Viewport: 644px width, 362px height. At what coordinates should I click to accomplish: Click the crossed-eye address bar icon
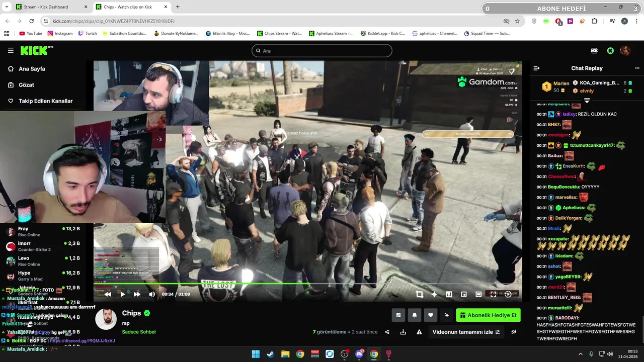[506, 21]
